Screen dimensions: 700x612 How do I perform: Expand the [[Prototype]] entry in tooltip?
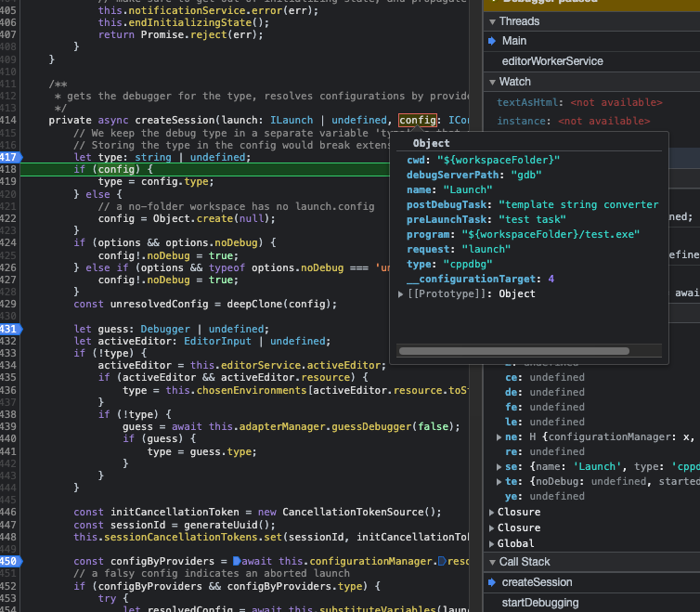(400, 294)
